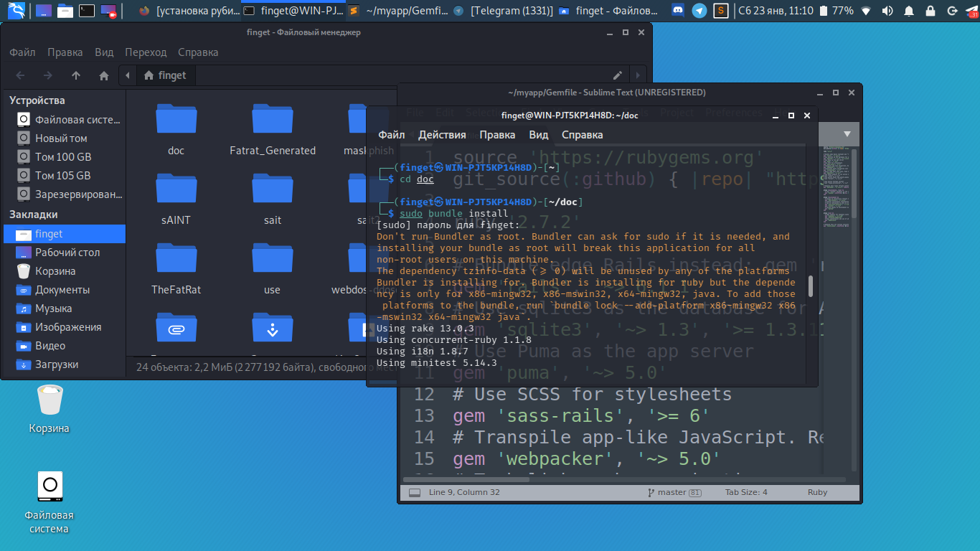Image resolution: width=980 pixels, height=551 pixels.
Task: Click the finget path button in location bar
Action: tap(165, 75)
